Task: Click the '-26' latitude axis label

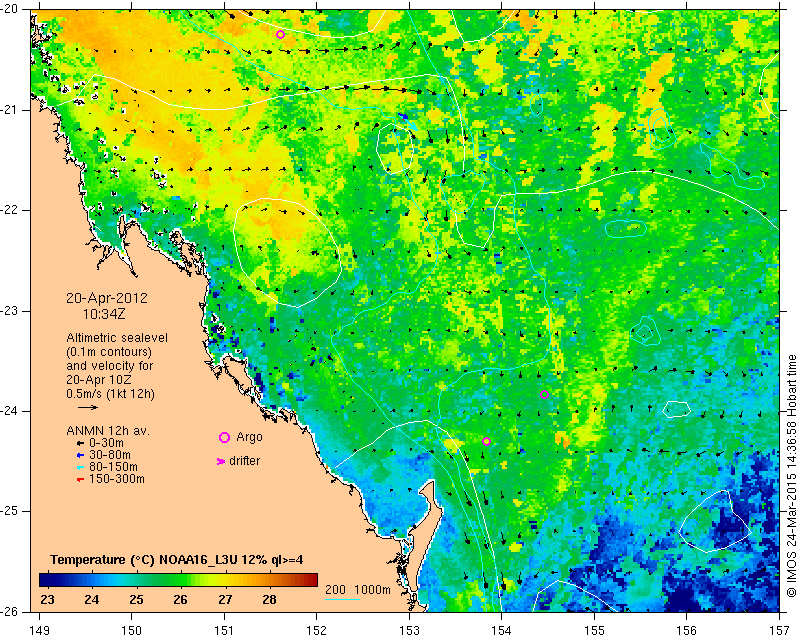Action: point(11,611)
